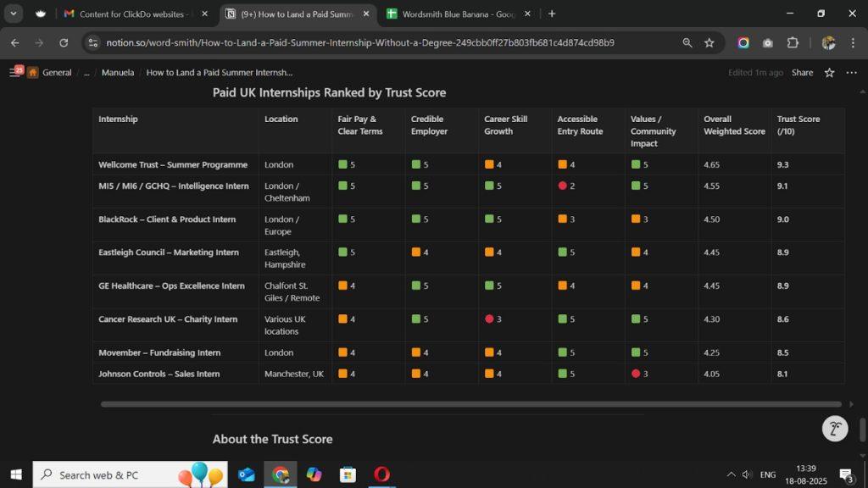Open the Extensions puzzle icon
The height and width of the screenshot is (488, 868).
[x=793, y=42]
